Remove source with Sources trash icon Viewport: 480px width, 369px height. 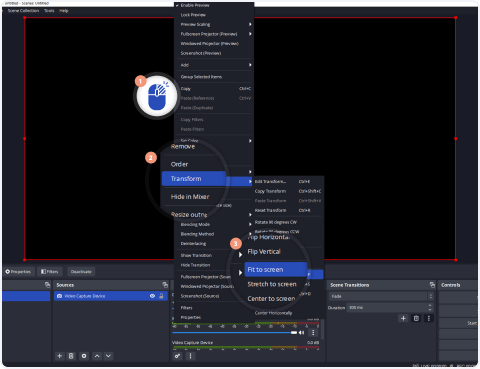point(71,356)
